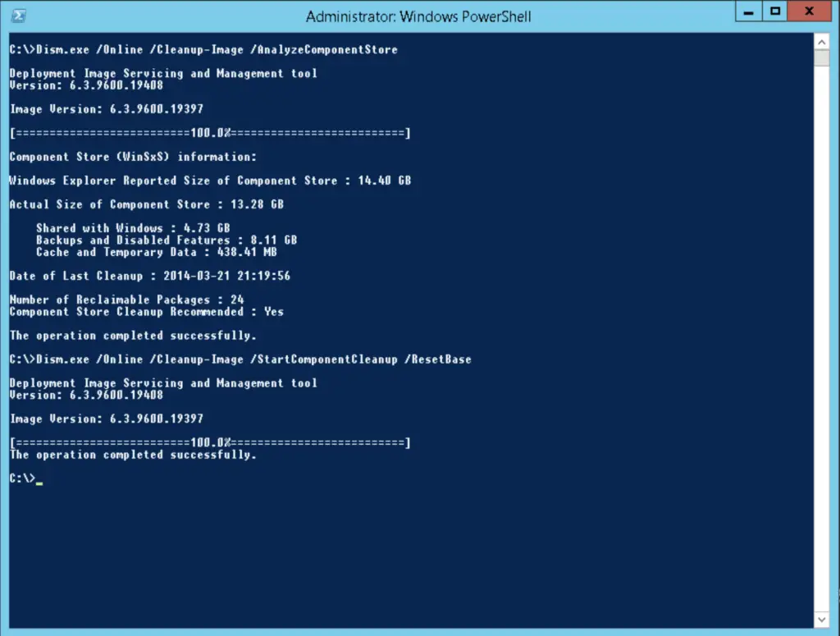840x636 pixels.
Task: Click the /AnalyzeComponentStore command line
Action: click(203, 50)
